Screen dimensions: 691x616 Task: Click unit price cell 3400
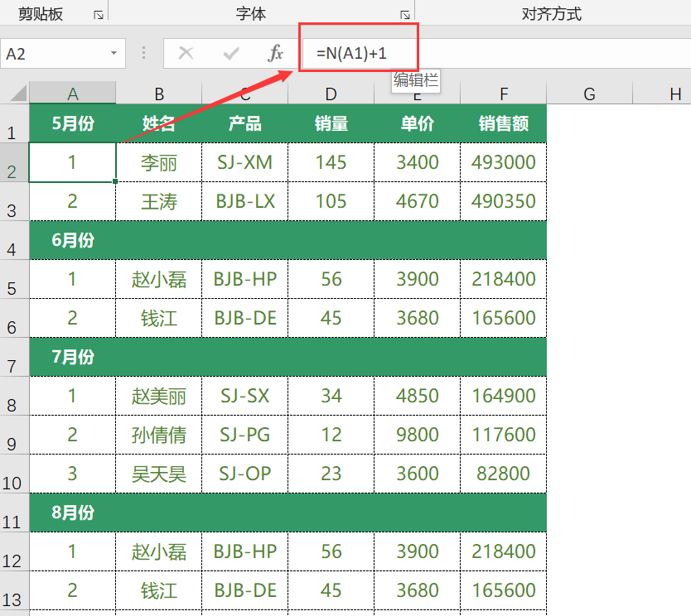418,162
